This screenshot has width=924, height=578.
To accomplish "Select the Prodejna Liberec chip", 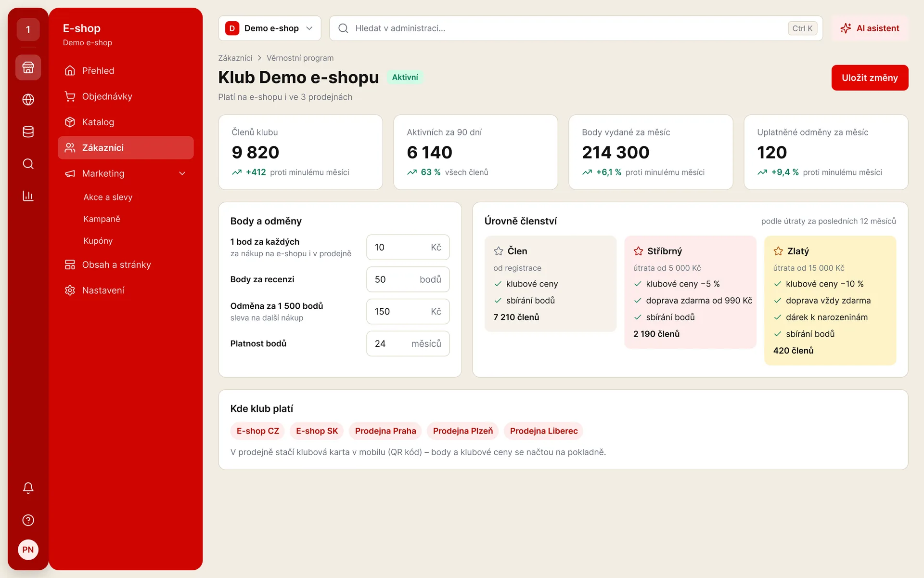I will tap(544, 431).
